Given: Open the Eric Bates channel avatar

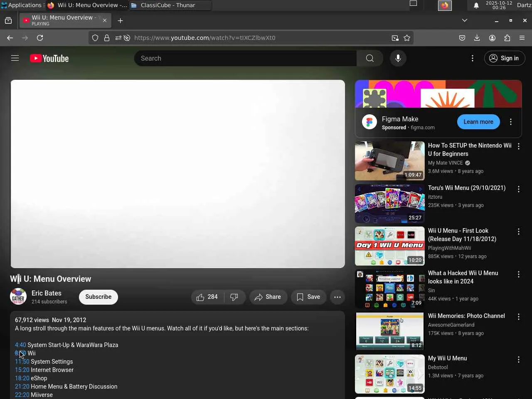Looking at the screenshot, I should 18,297.
